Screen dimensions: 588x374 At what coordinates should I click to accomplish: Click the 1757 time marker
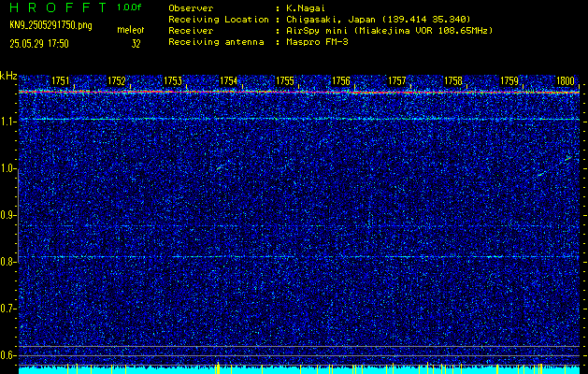[x=397, y=80]
